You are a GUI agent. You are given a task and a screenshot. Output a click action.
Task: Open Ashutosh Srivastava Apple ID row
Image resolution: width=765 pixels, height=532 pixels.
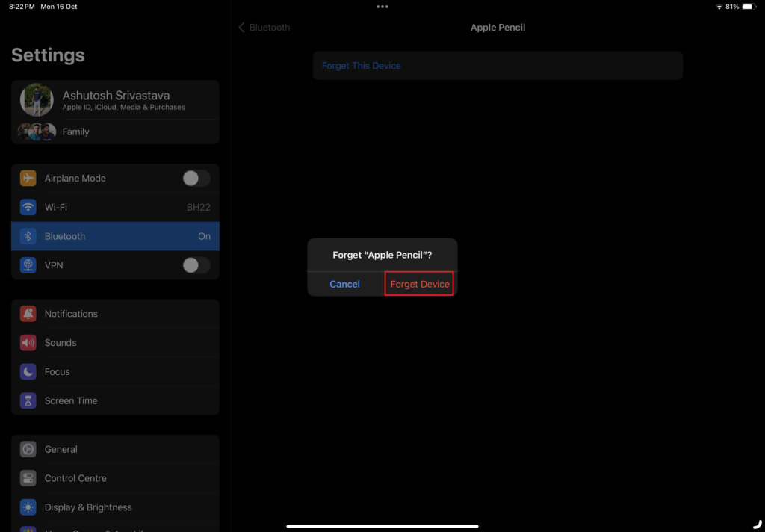(x=115, y=99)
